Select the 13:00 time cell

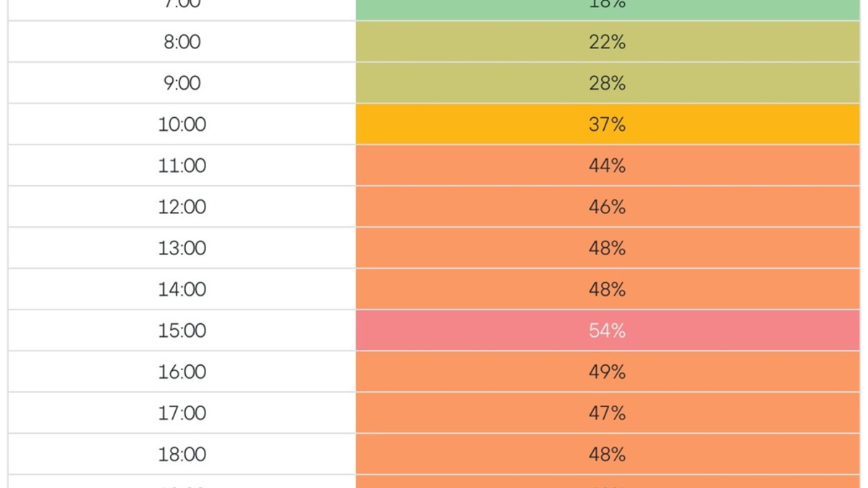pos(182,248)
